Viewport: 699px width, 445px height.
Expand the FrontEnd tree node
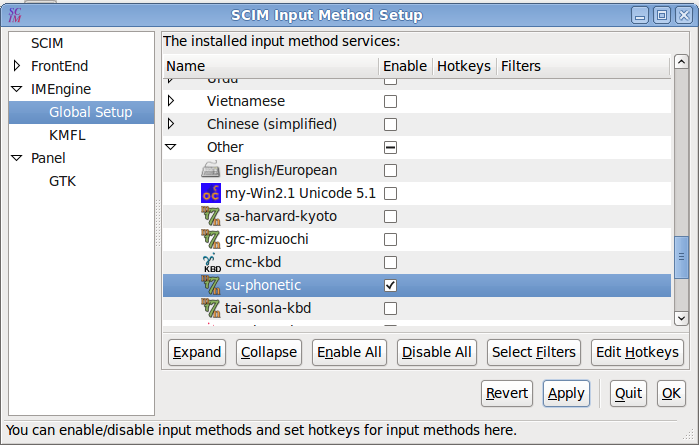pyautogui.click(x=17, y=66)
